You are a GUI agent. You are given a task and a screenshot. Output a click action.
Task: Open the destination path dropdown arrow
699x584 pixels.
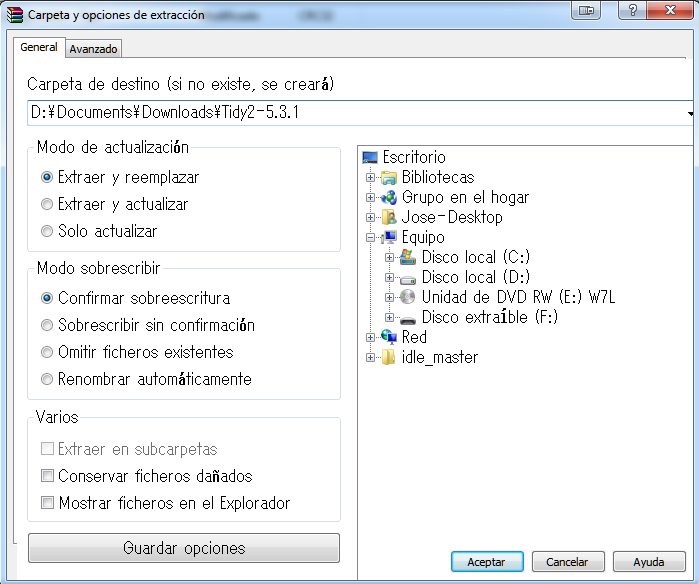tap(691, 114)
